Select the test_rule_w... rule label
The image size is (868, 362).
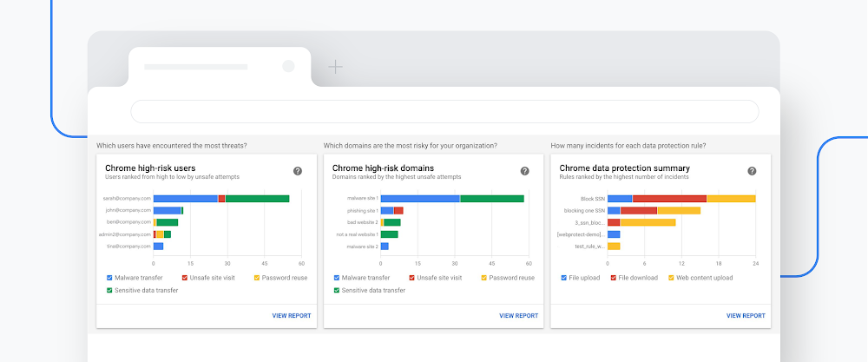point(590,247)
